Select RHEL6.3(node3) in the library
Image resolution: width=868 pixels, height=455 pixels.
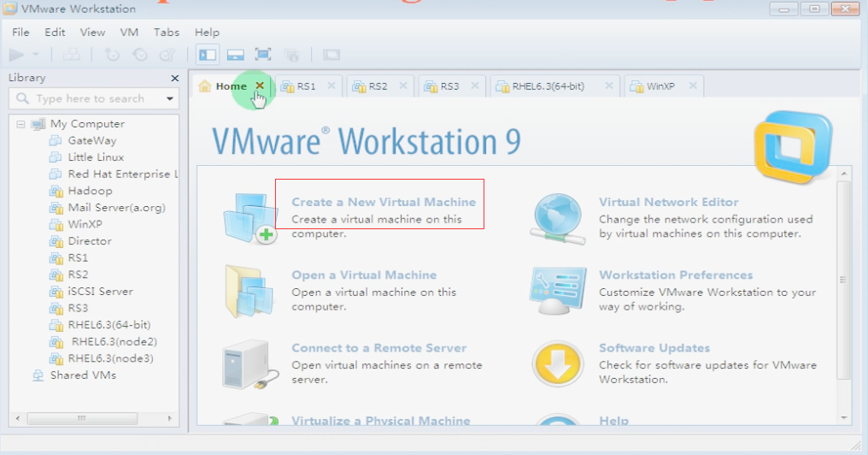pyautogui.click(x=111, y=358)
